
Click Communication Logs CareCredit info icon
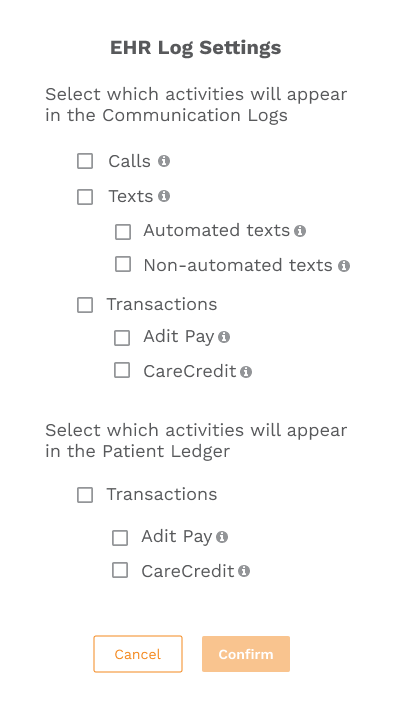pos(246,372)
